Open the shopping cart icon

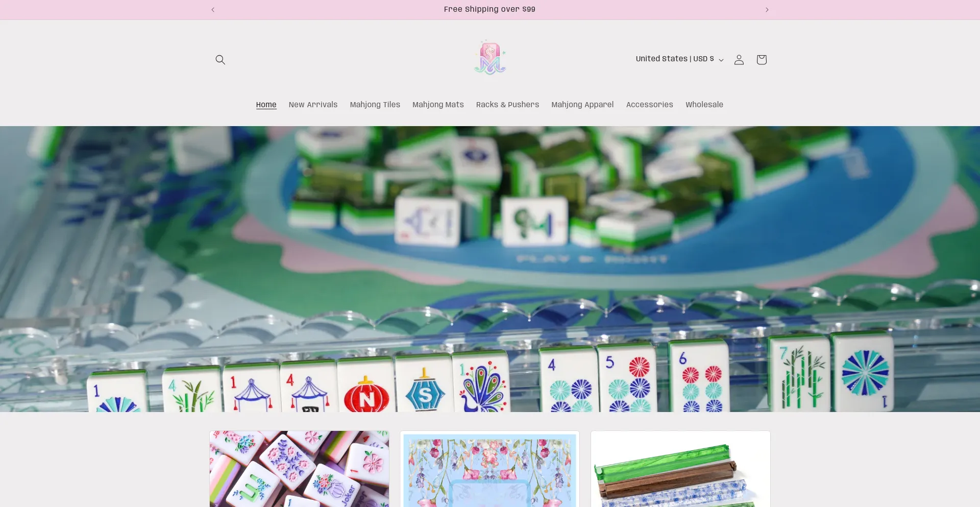[761, 60]
